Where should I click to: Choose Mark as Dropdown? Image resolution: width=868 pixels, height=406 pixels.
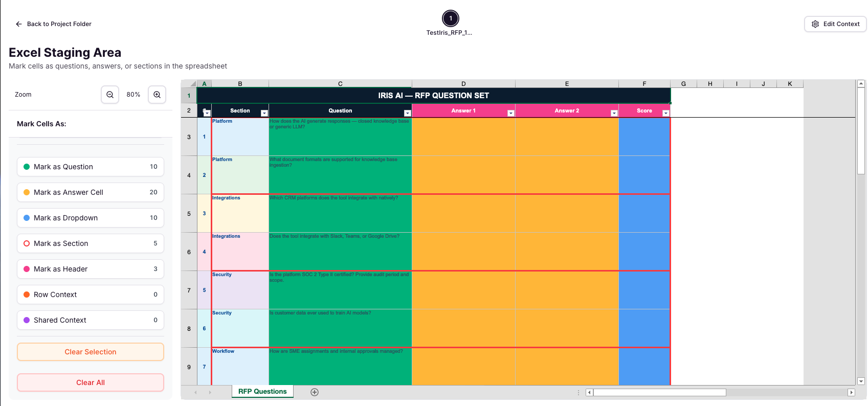(x=91, y=218)
